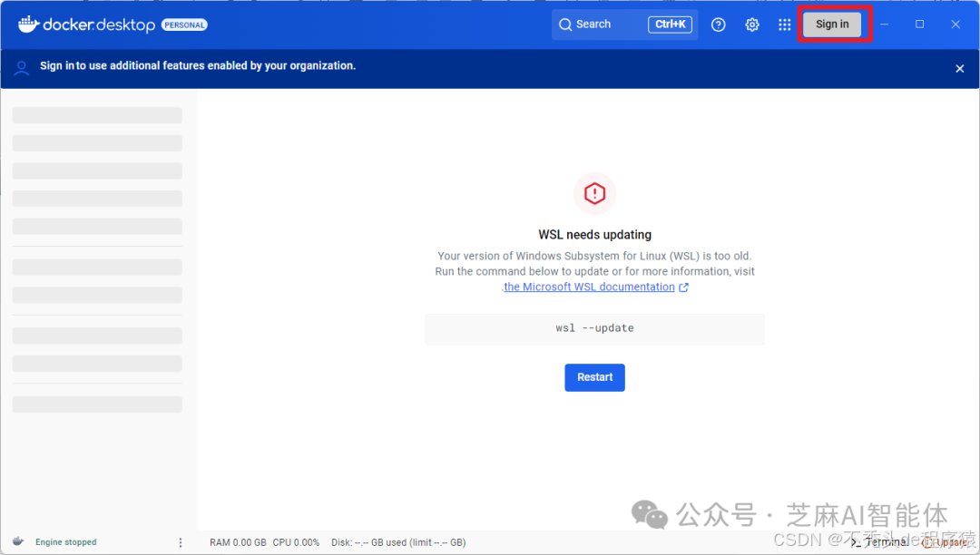The width and height of the screenshot is (980, 555).
Task: Click the red hexagon warning icon
Action: tap(594, 193)
